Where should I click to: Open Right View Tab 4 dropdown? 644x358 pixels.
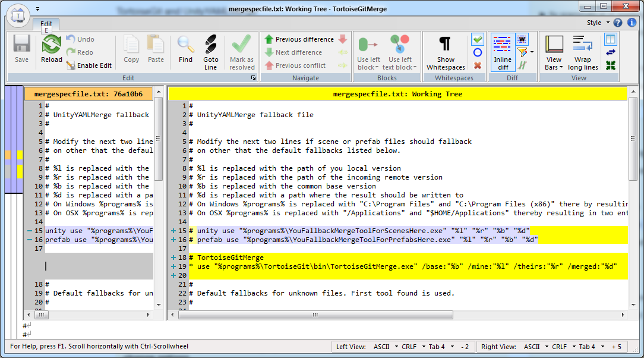(x=592, y=347)
